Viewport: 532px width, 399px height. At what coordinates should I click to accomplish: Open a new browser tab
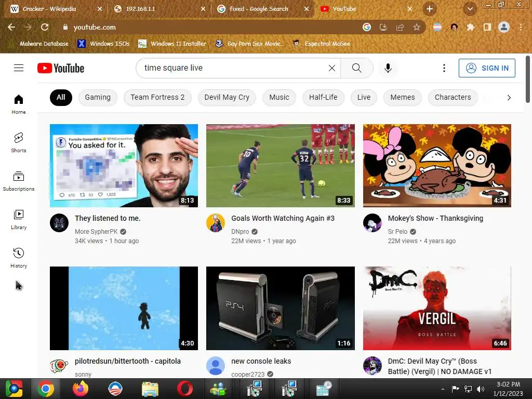tap(429, 9)
